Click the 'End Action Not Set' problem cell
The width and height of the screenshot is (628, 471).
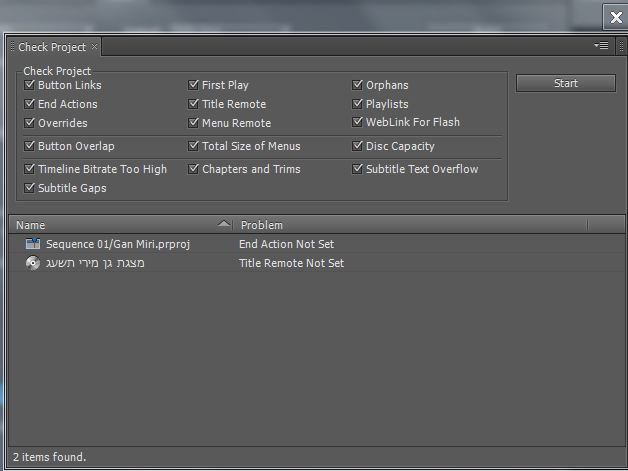(286, 244)
